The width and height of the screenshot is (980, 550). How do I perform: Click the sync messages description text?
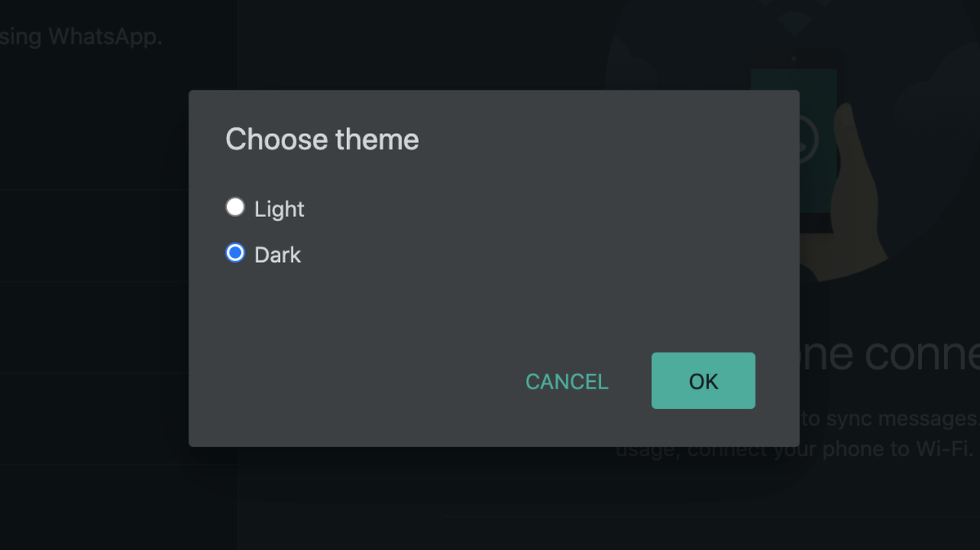click(866, 418)
